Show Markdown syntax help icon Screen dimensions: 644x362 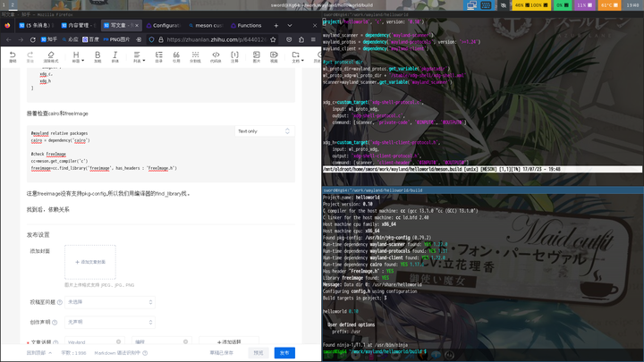point(145,353)
